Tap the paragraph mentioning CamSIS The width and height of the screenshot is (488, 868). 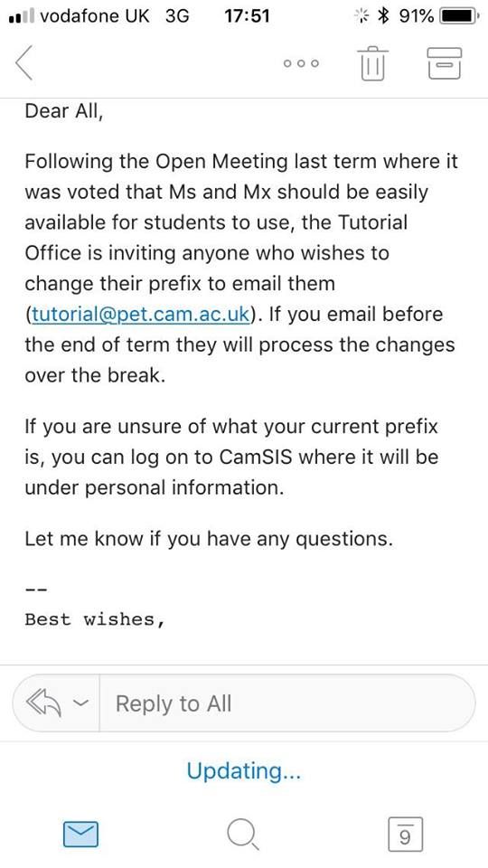coord(231,458)
